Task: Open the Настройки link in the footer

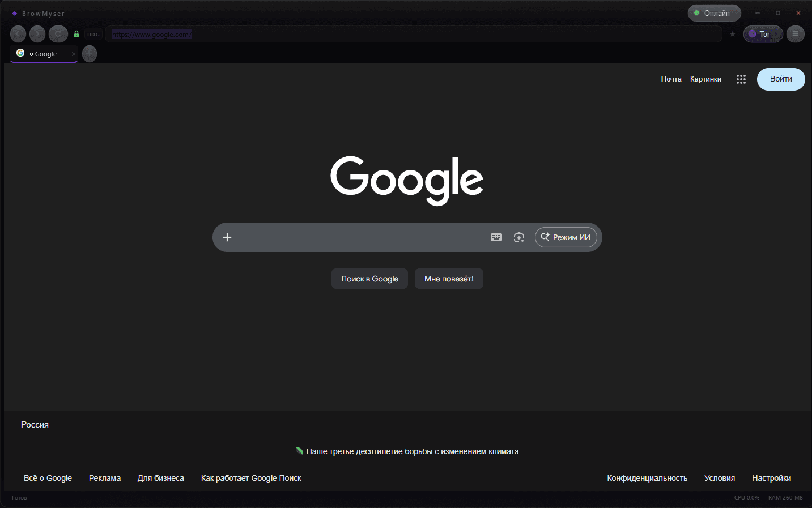Action: pyautogui.click(x=771, y=478)
